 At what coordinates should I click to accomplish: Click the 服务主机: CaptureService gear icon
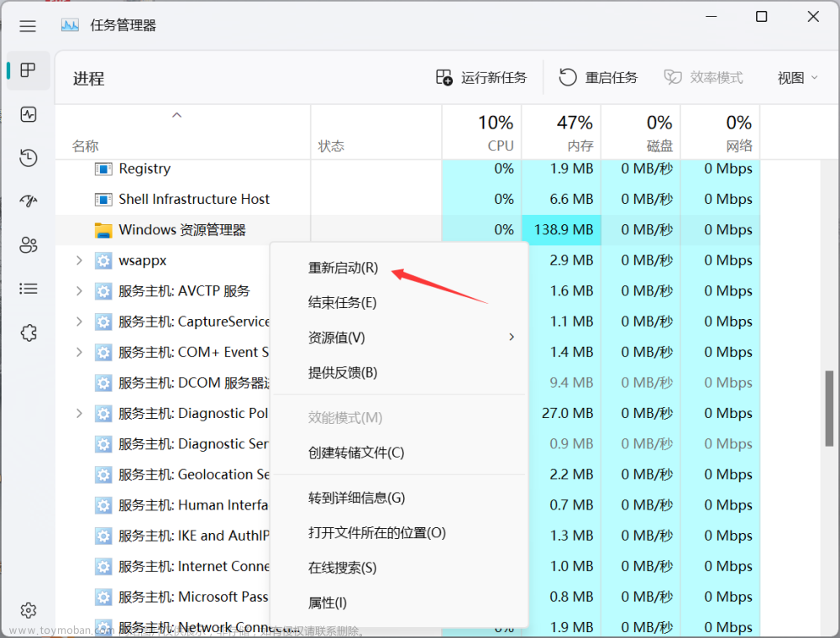[x=103, y=322]
